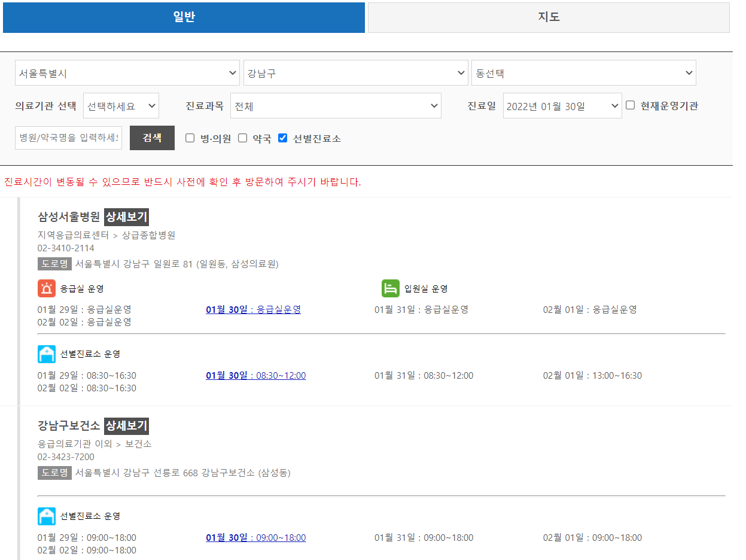Uncheck the 선별진료소 checkbox
Screen dimensions: 746x560
[283, 138]
